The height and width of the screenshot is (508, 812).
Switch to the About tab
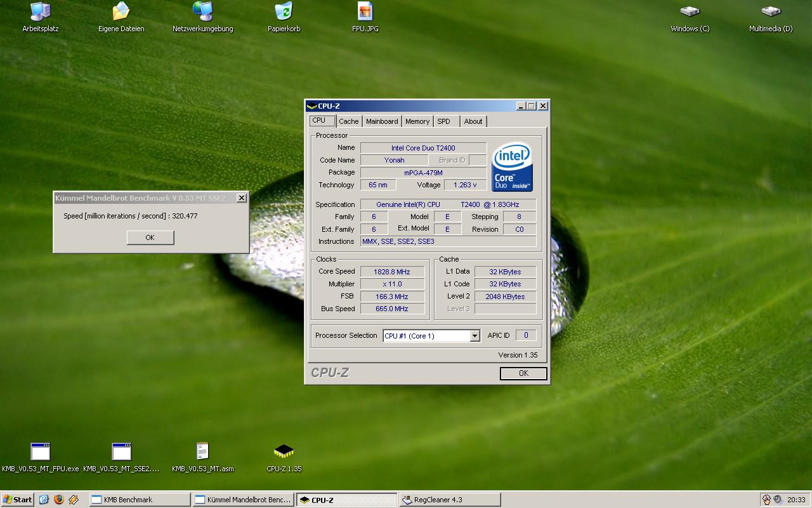[x=473, y=121]
